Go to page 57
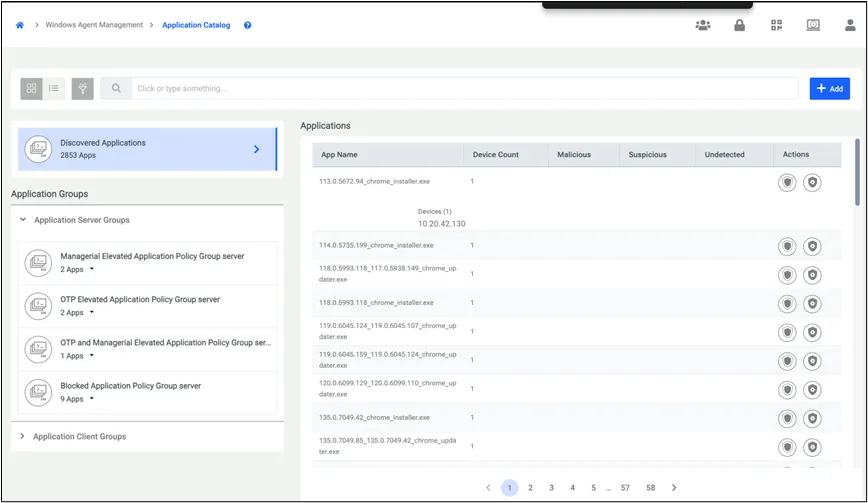This screenshot has width=868, height=503. pyautogui.click(x=625, y=488)
